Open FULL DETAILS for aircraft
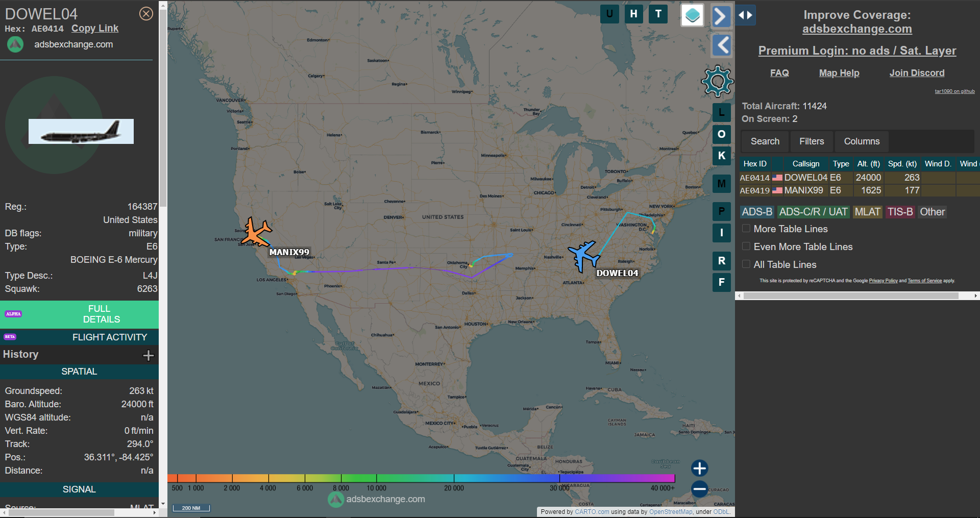This screenshot has height=518, width=980. pos(80,314)
